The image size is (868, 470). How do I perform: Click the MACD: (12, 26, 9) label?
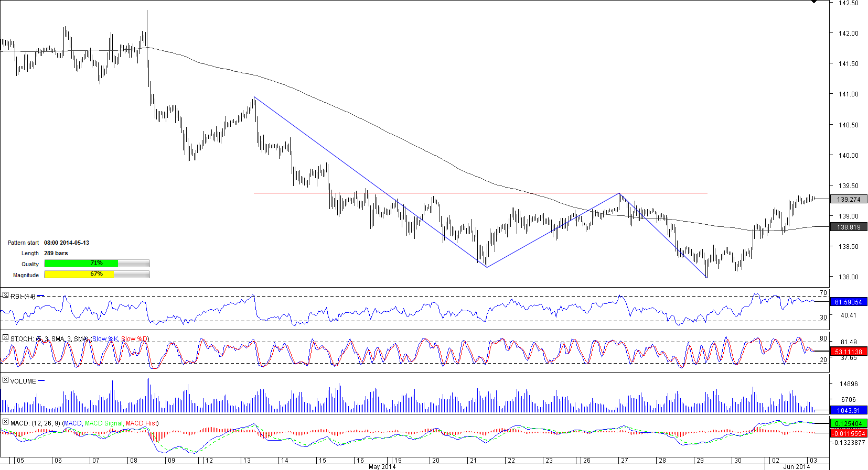(35, 423)
